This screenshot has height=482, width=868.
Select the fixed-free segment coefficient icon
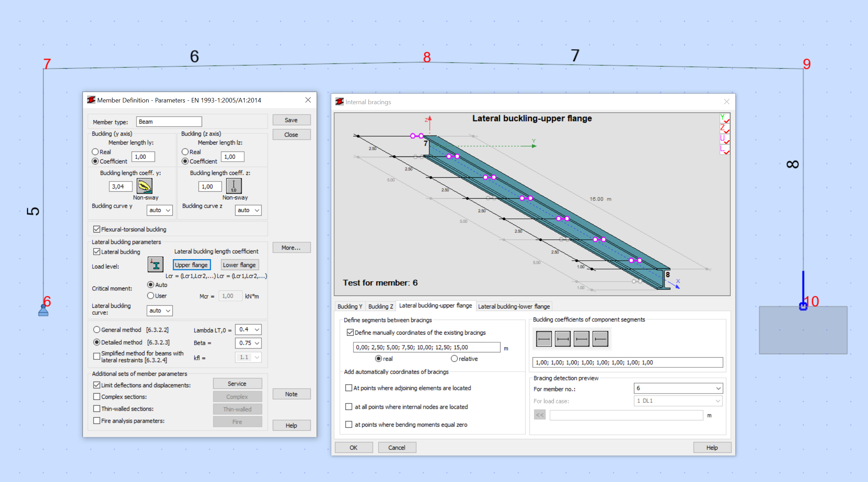click(600, 338)
